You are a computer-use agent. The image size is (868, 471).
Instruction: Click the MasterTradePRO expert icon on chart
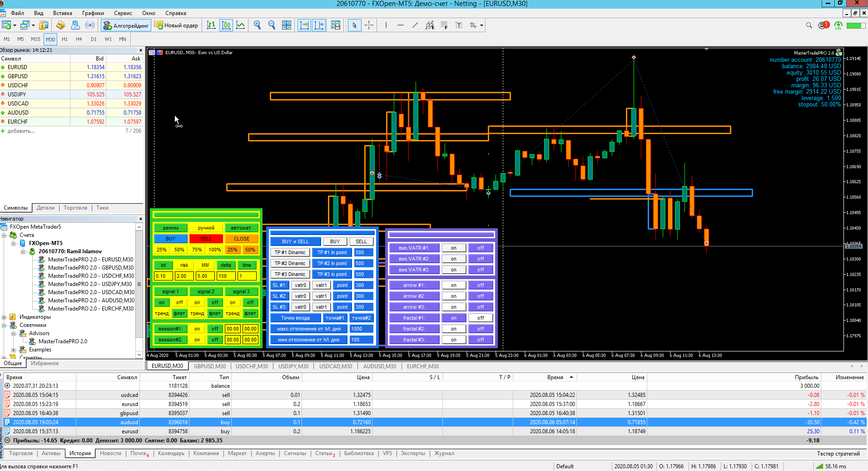[839, 53]
